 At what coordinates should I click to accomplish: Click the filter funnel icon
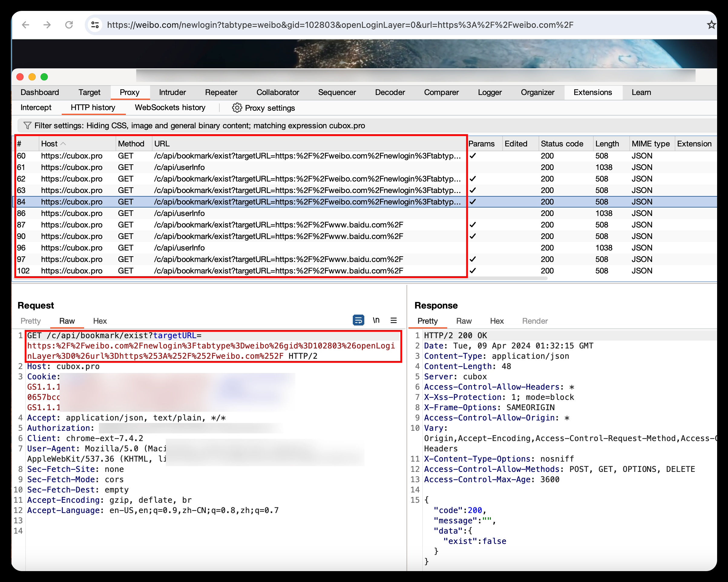pos(27,126)
